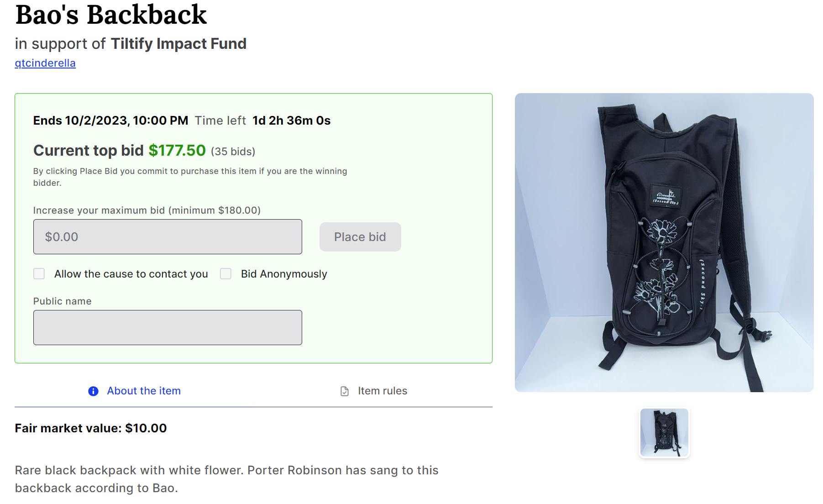Open the qtcinderella profile link

point(45,63)
